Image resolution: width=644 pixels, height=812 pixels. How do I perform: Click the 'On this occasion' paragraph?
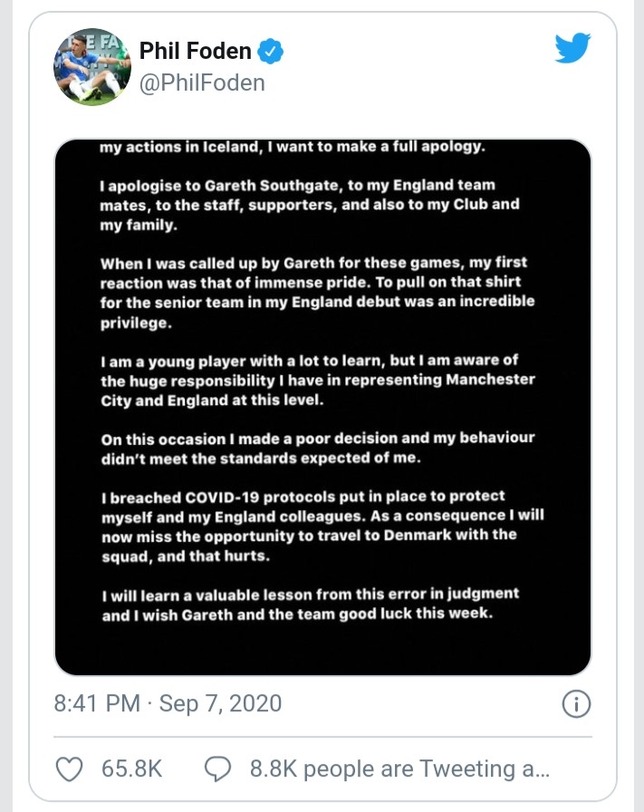click(x=318, y=448)
